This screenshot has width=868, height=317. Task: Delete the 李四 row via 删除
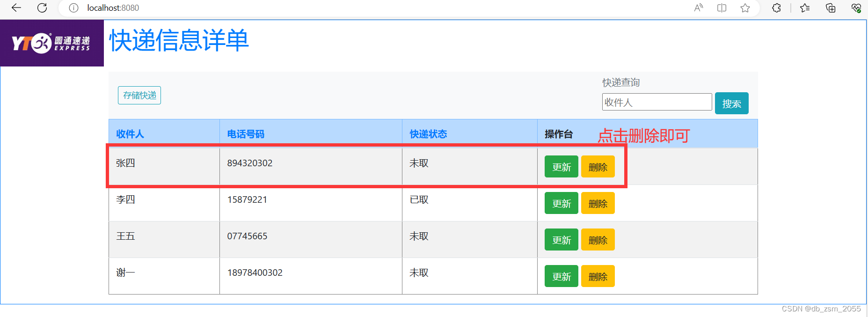click(x=598, y=203)
